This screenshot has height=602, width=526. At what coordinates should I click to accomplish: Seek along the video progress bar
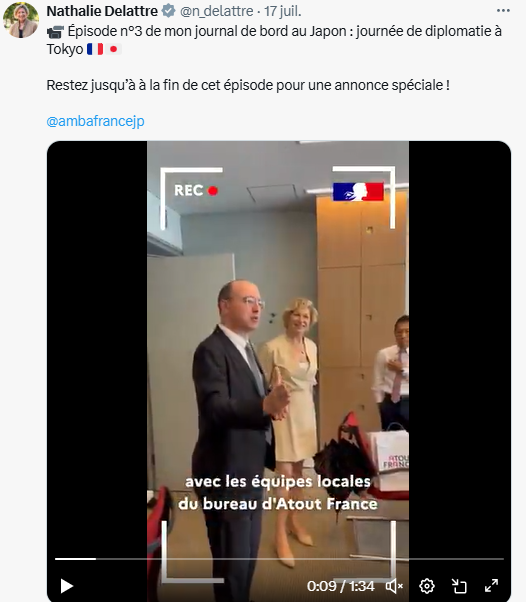tap(279, 559)
